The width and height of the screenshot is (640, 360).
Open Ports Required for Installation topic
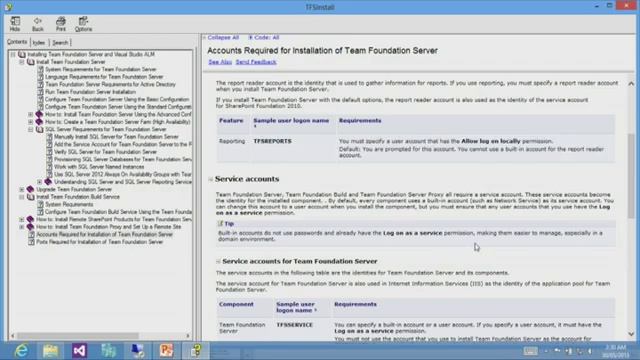click(x=100, y=242)
